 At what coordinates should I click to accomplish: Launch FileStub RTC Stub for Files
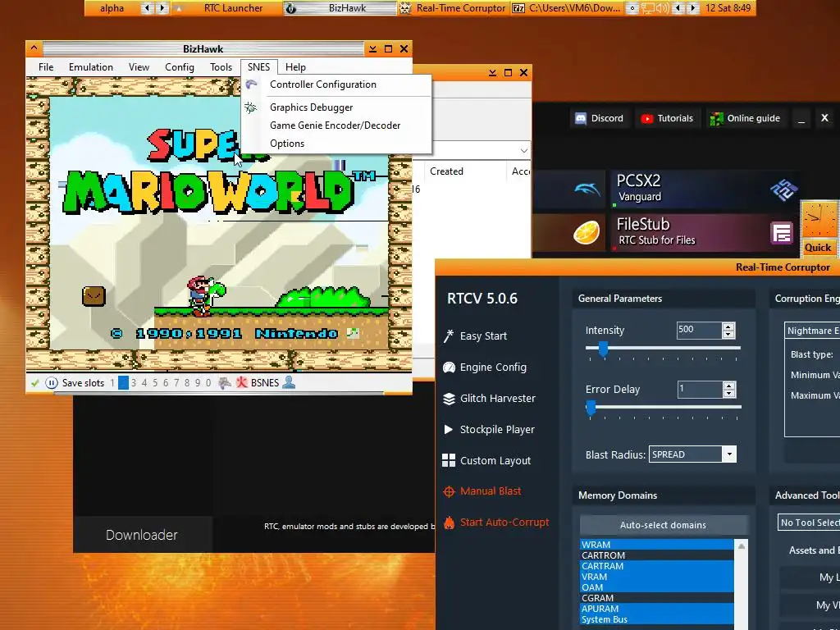pos(703,233)
